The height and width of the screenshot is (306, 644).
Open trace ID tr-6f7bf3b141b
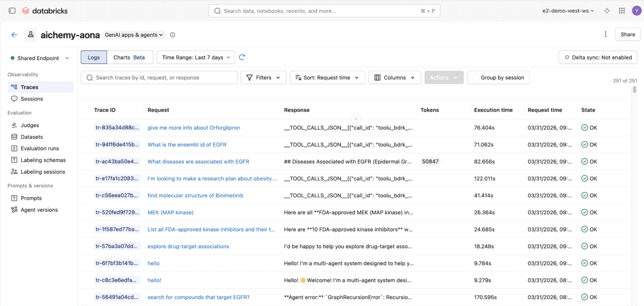tap(117, 263)
